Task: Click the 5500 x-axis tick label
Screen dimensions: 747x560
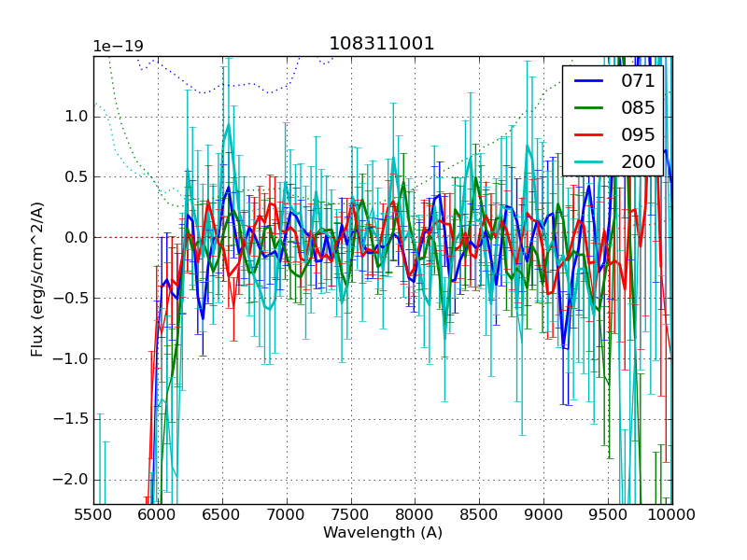Action: pyautogui.click(x=93, y=514)
